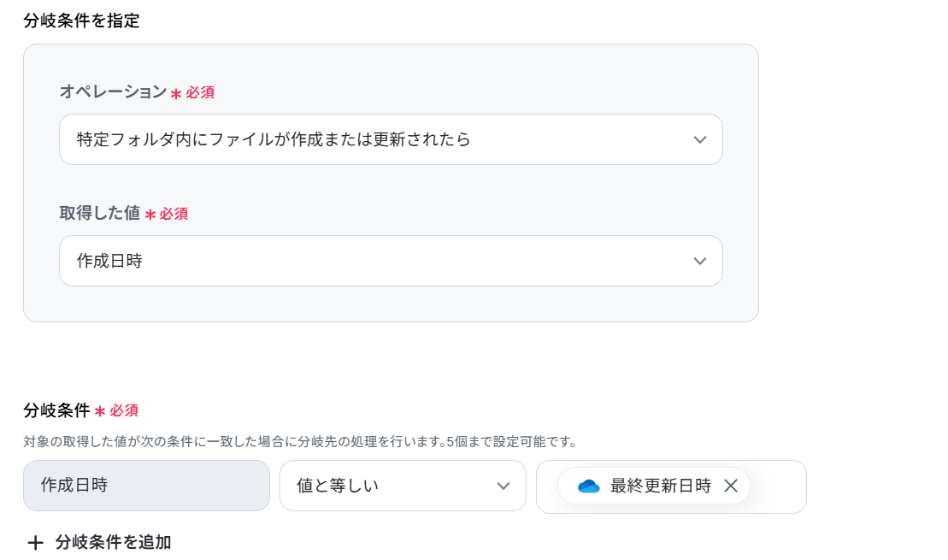Remove the 最終更新日時 tag with X

point(730,486)
